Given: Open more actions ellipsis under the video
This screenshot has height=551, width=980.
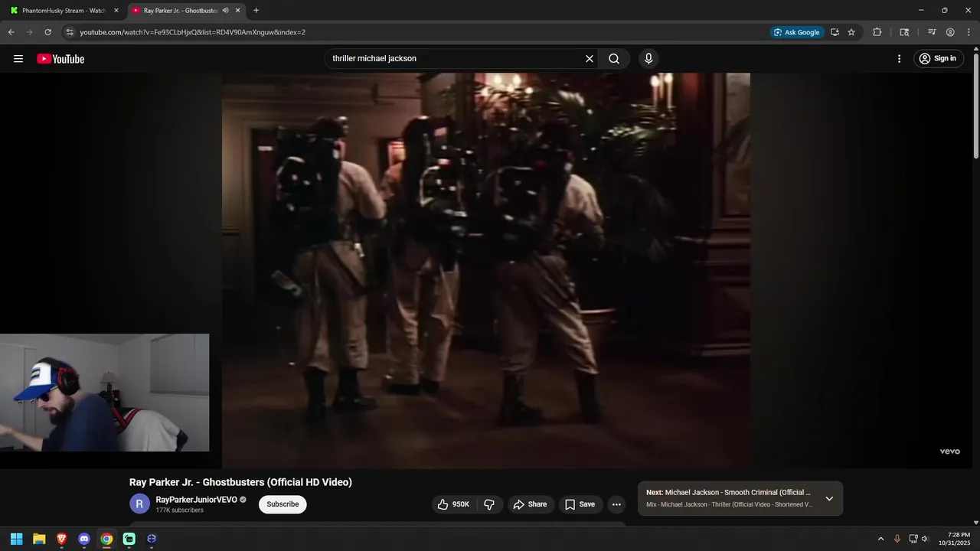Looking at the screenshot, I should pos(616,504).
